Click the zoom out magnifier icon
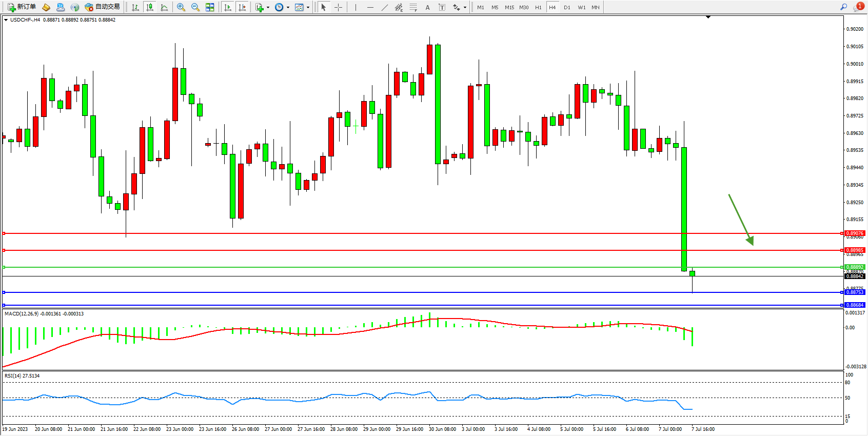 pyautogui.click(x=195, y=7)
